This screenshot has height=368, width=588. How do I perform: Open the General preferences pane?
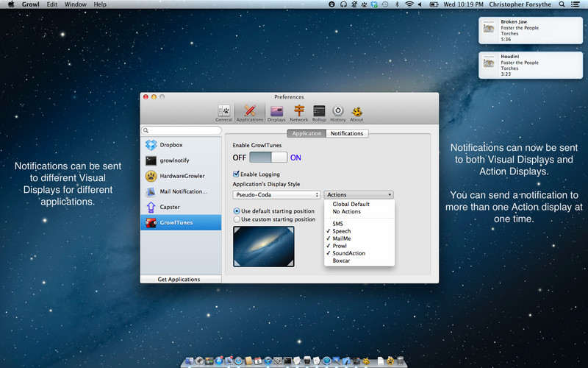point(224,111)
